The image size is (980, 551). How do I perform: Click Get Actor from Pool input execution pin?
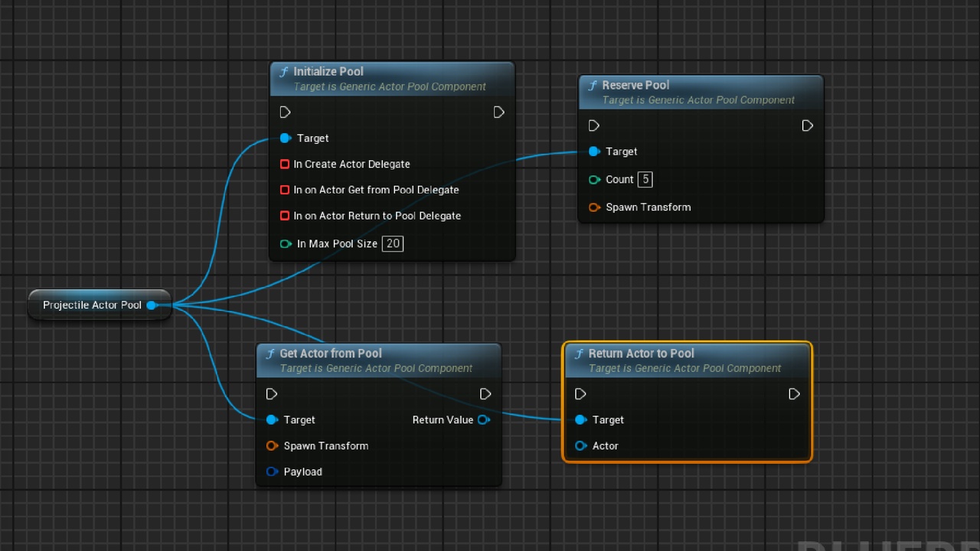(272, 394)
